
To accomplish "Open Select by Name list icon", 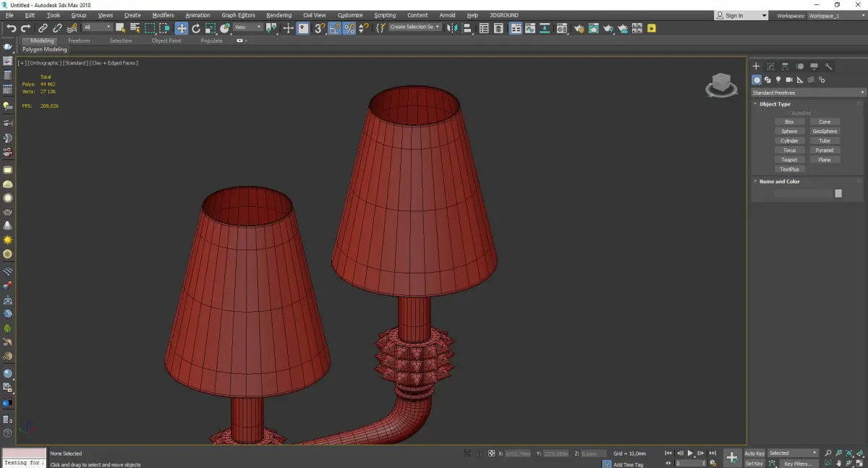I will 135,28.
